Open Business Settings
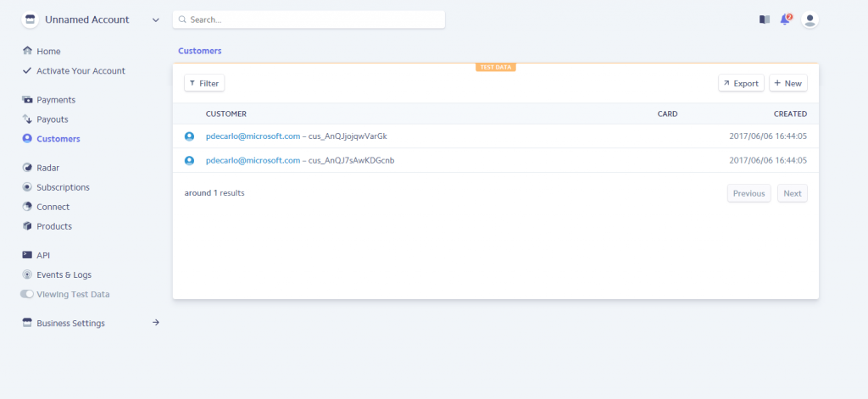Screen dimensions: 868x399 pyautogui.click(x=71, y=324)
